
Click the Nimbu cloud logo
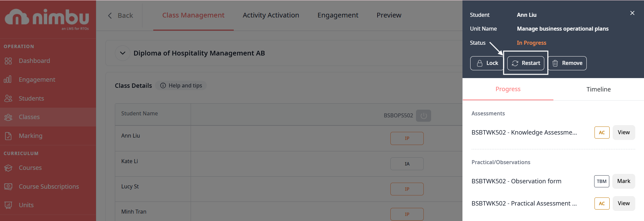pos(17,17)
